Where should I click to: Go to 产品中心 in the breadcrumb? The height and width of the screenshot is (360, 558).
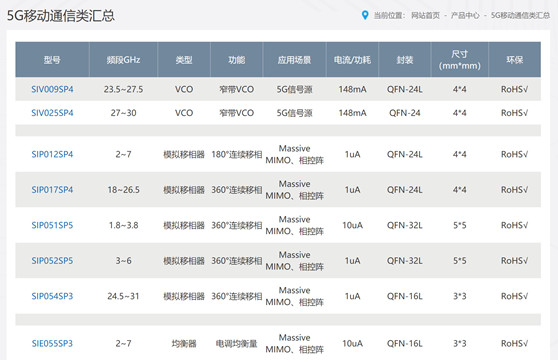[465, 15]
